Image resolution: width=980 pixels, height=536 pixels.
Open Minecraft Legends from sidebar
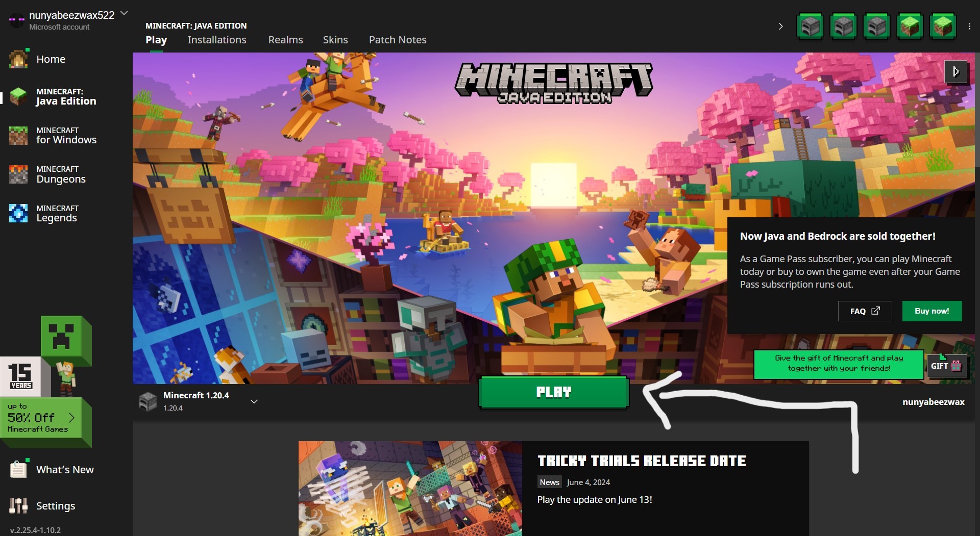(56, 214)
